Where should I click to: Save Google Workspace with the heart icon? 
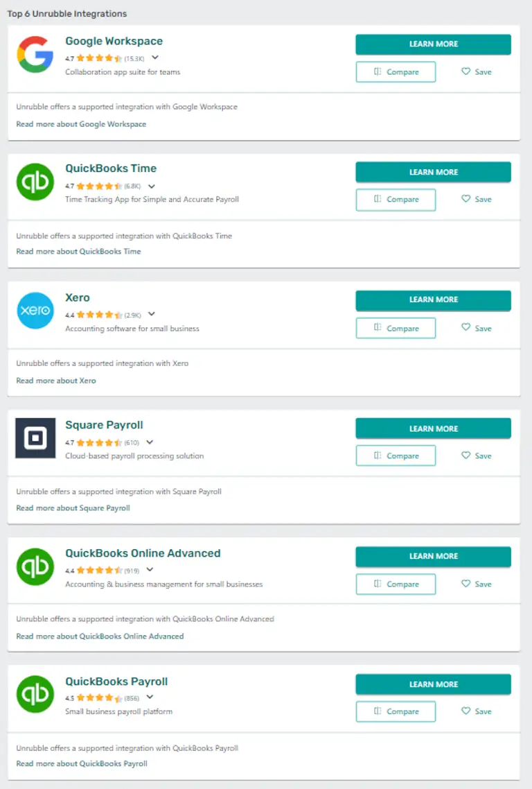pos(476,71)
